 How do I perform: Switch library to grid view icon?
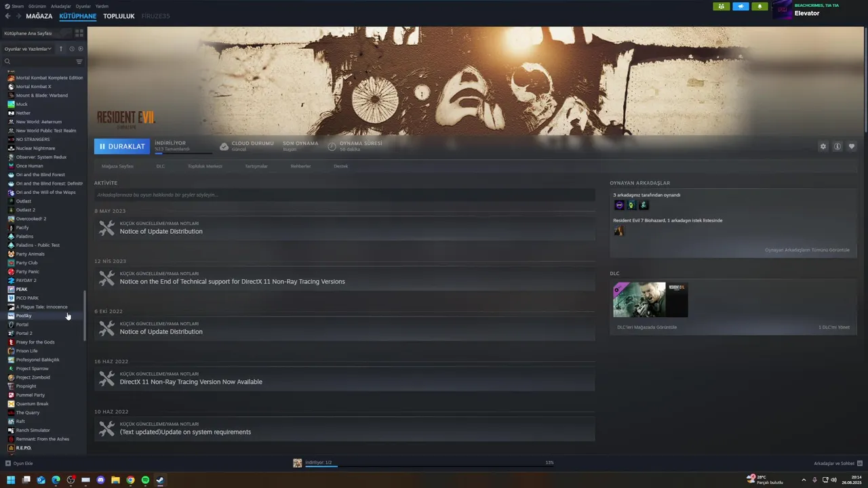click(79, 33)
